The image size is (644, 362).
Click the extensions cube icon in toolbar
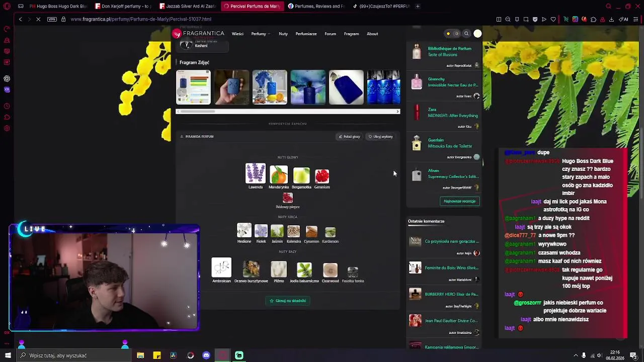(x=593, y=19)
